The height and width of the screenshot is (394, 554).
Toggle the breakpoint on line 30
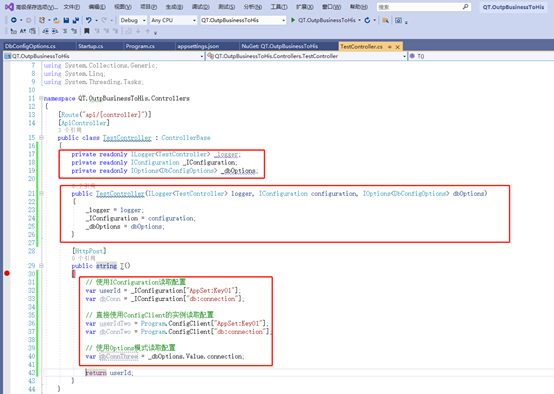pos(7,273)
